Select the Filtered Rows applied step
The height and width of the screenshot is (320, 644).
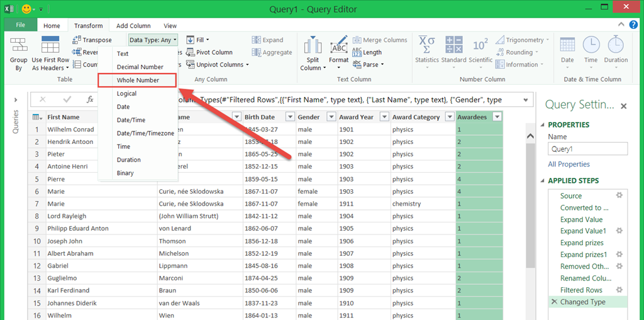(581, 290)
